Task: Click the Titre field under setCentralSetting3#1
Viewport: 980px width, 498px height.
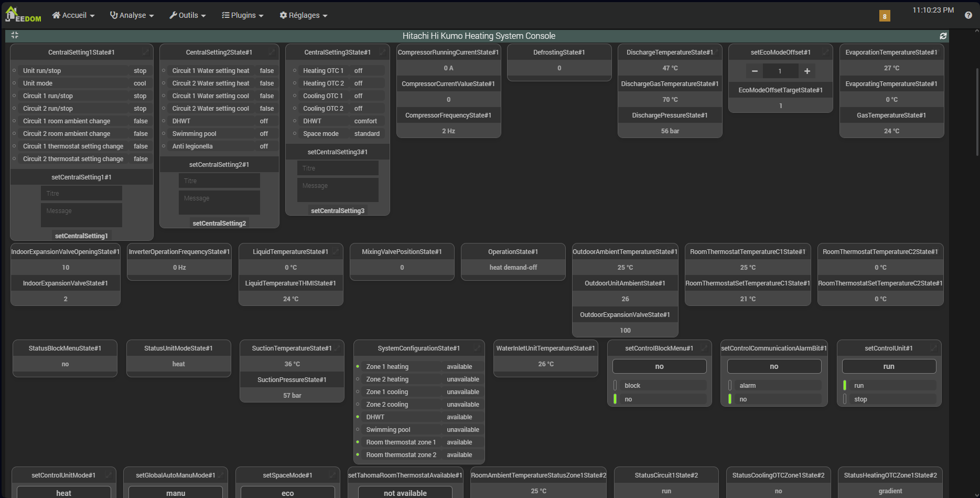Action: tap(338, 168)
